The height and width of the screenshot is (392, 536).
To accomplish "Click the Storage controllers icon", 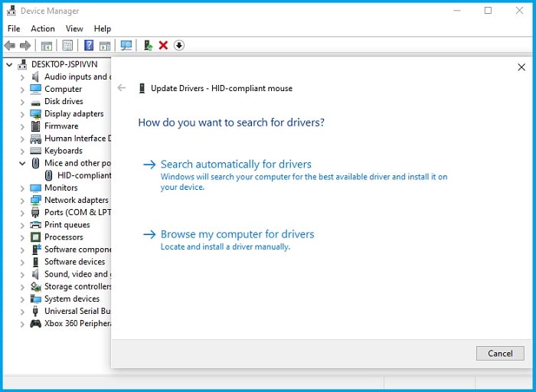I will (35, 286).
